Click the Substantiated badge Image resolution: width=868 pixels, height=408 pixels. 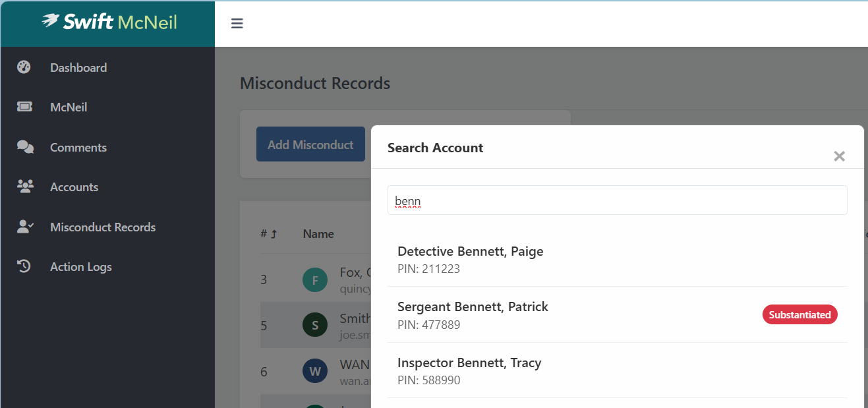tap(799, 314)
